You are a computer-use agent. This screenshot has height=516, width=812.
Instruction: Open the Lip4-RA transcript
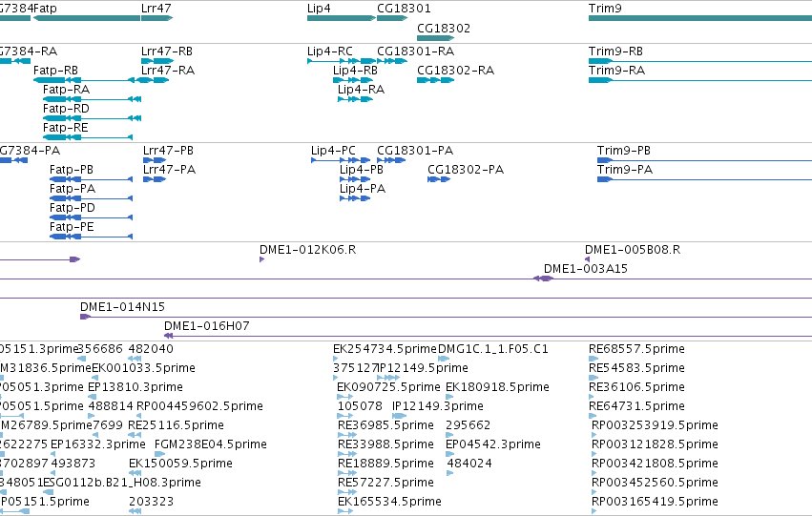click(x=361, y=90)
